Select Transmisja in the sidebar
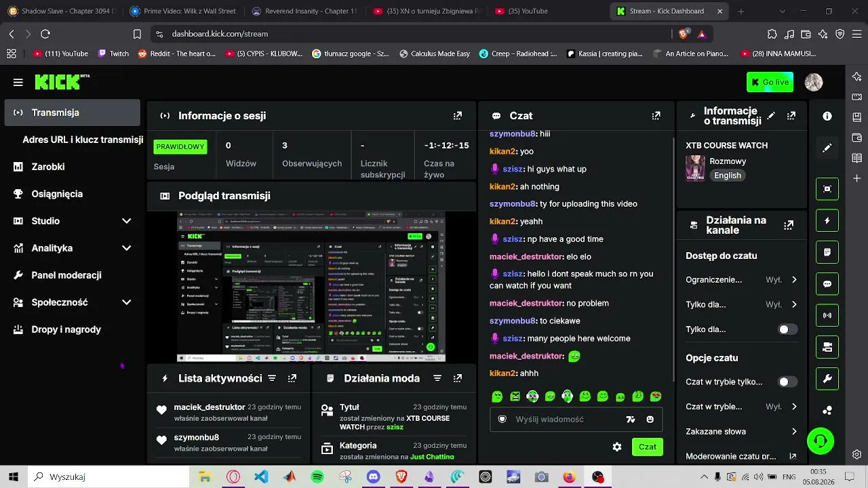 (73, 113)
